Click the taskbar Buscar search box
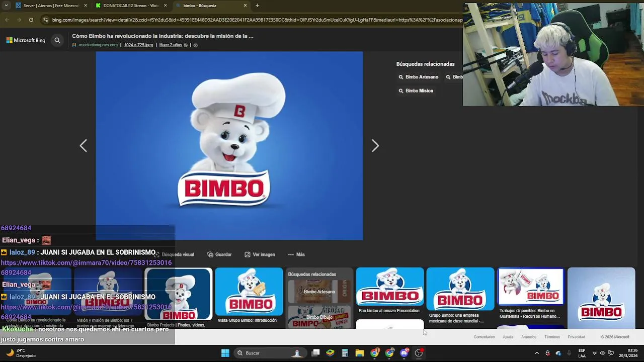The width and height of the screenshot is (644, 362). coord(271,353)
